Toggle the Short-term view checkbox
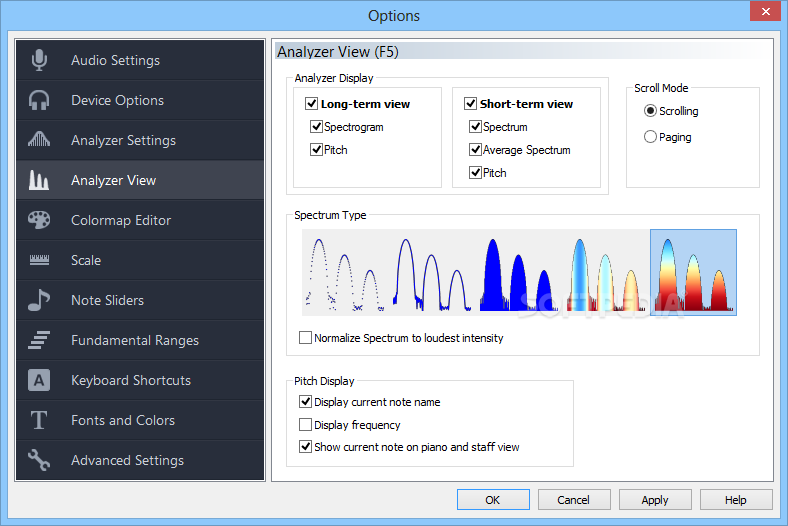Image resolution: width=788 pixels, height=526 pixels. (470, 104)
